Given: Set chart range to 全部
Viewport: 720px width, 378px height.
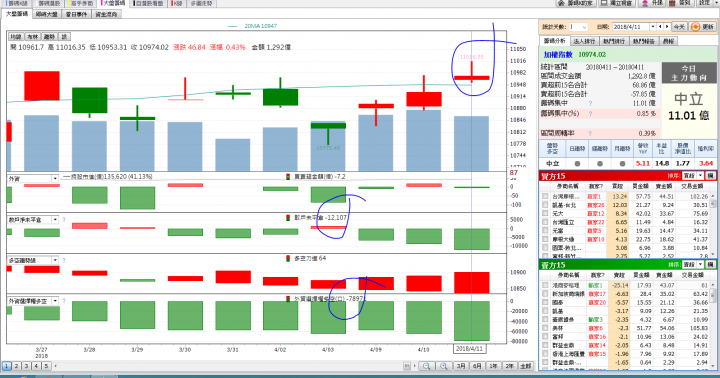Looking at the screenshot, I should click(526, 366).
